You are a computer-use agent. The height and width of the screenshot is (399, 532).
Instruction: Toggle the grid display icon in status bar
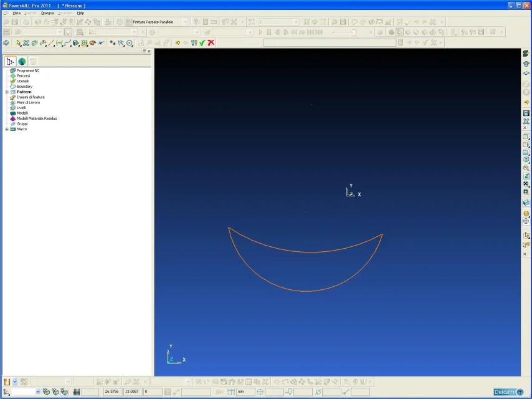[x=77, y=392]
